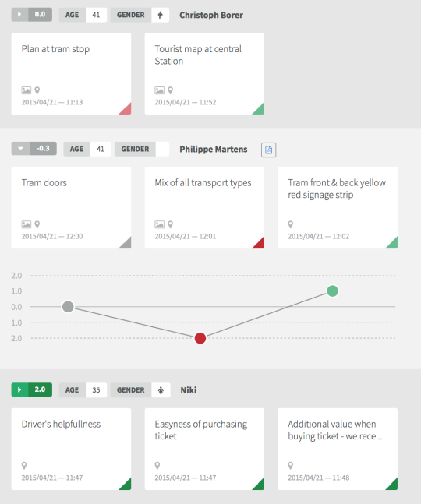The width and height of the screenshot is (421, 504).
Task: Open the Easyness of purchasing ticket card
Action: point(204,449)
